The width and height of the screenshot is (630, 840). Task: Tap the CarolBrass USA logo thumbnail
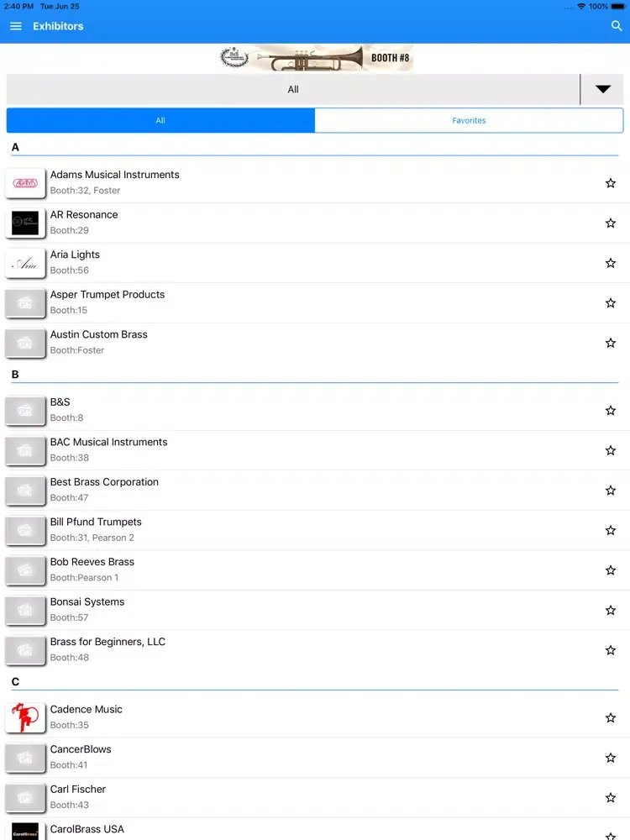25,832
